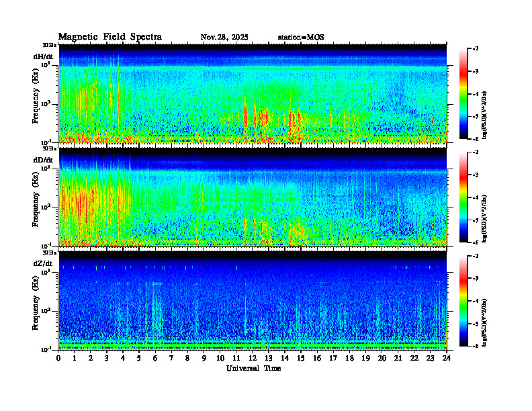Click hour 7 on the time axis
This screenshot has width=532, height=411.
point(171,358)
